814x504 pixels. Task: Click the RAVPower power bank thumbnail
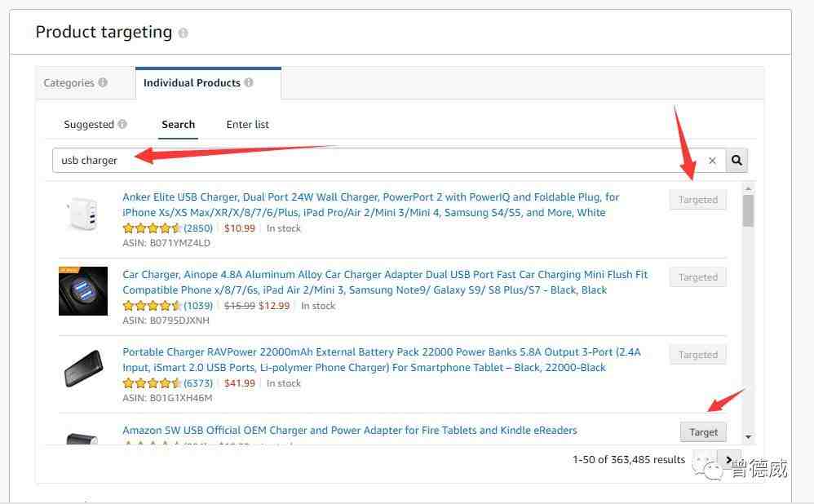pos(83,369)
